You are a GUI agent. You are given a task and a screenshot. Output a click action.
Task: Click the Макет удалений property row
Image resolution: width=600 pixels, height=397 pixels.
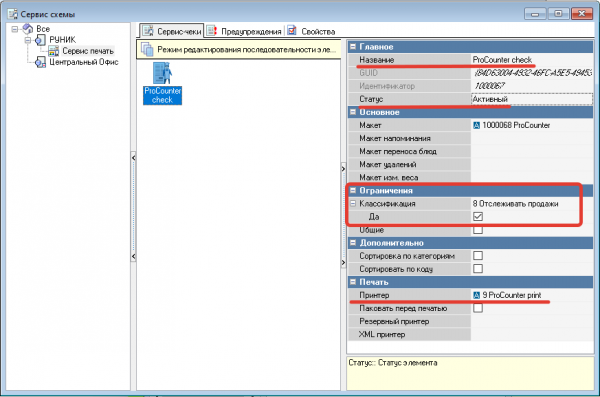(471, 165)
